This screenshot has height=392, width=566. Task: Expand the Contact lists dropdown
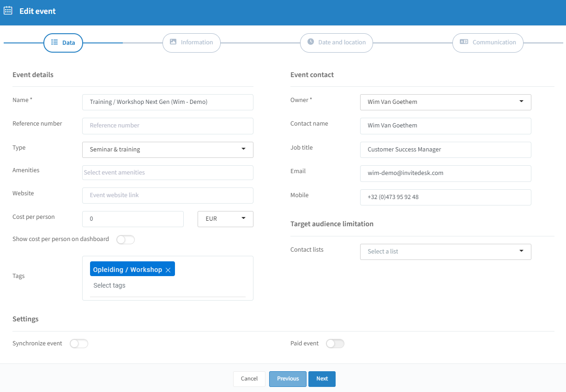[446, 252]
